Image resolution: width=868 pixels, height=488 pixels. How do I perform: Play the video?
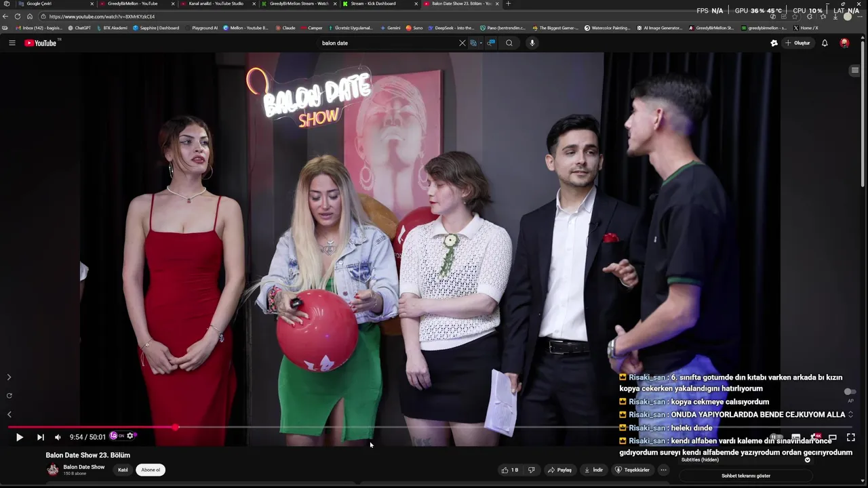tap(19, 437)
